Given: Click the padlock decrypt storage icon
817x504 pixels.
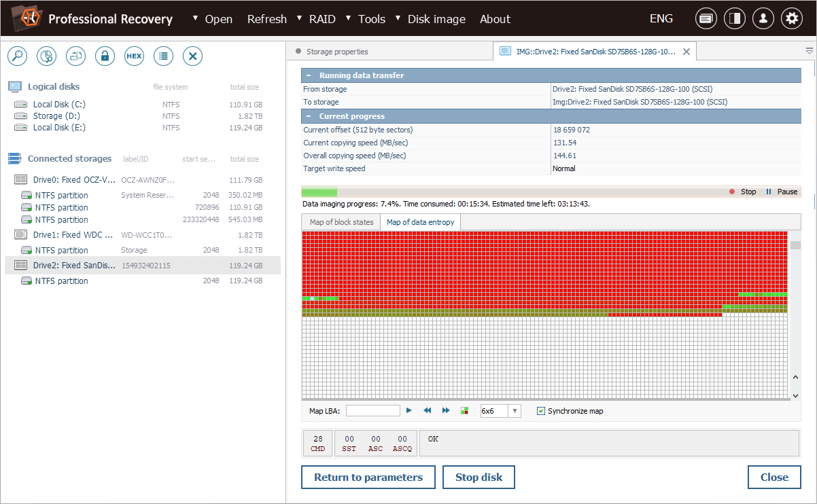Looking at the screenshot, I should 105,56.
